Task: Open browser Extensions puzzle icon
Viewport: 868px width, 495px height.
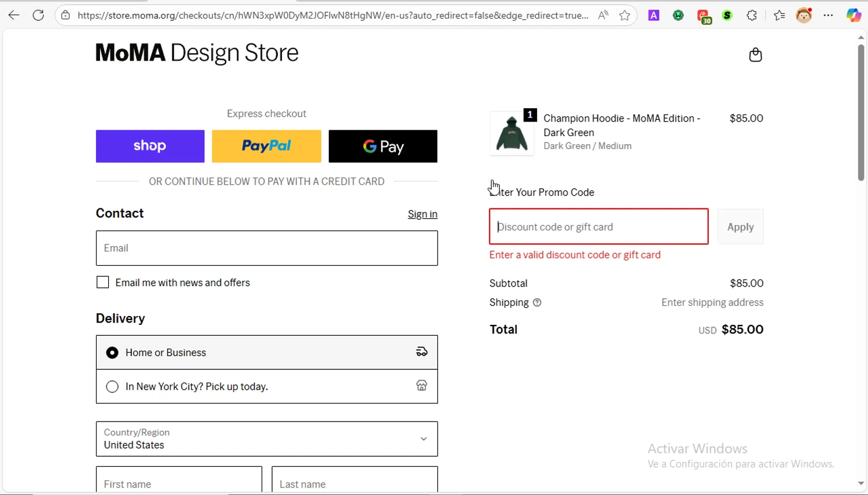Action: (x=752, y=16)
